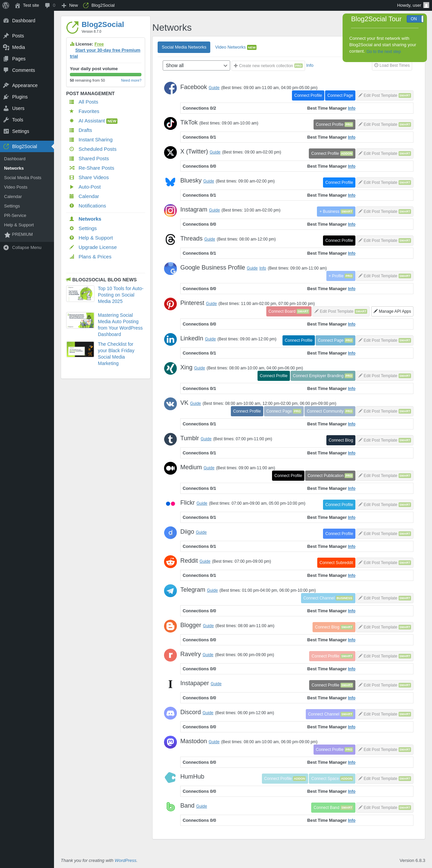Open the LinkedIn Guide link

pyautogui.click(x=210, y=339)
